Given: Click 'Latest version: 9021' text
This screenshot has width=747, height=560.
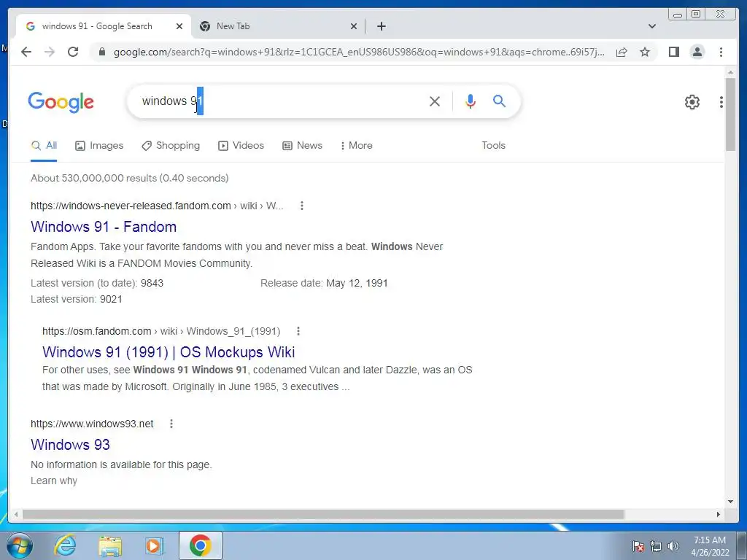Looking at the screenshot, I should click(76, 299).
